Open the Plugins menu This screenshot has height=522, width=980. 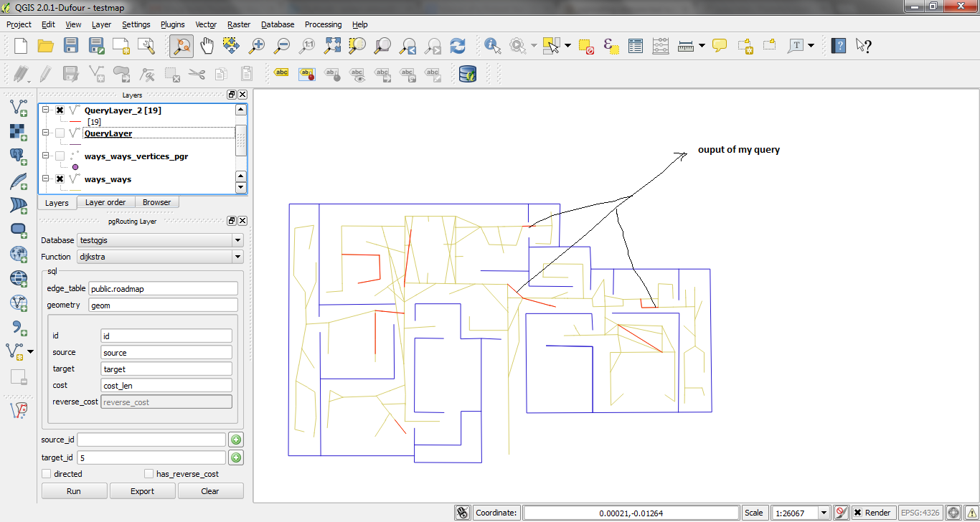click(172, 24)
